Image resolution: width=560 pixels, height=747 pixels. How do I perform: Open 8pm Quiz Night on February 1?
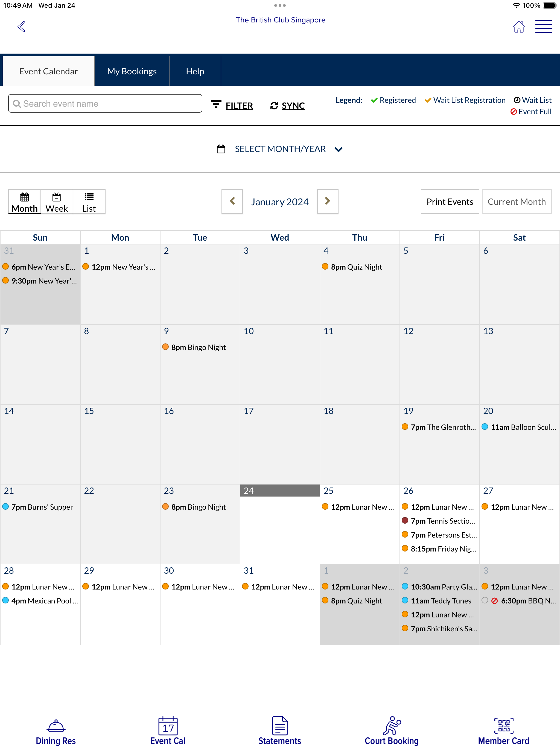click(352, 601)
